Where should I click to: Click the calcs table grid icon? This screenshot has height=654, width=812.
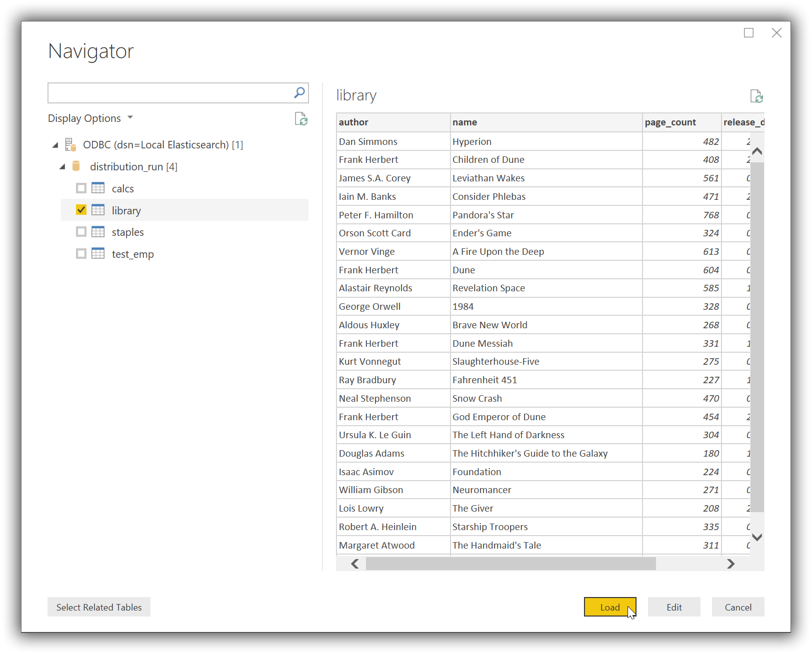(98, 188)
